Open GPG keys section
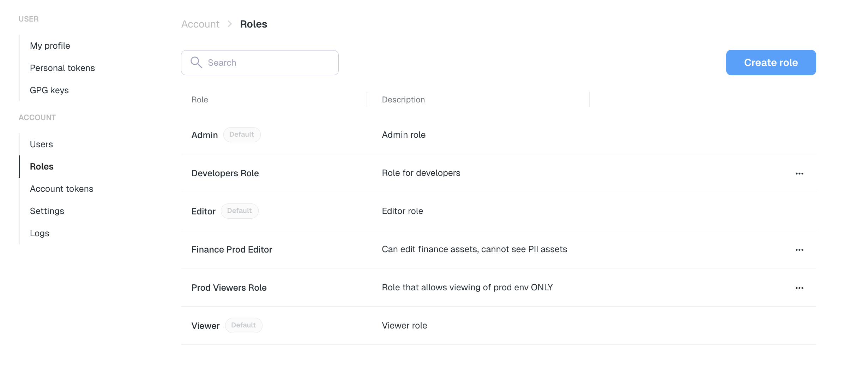The image size is (868, 373). [49, 90]
